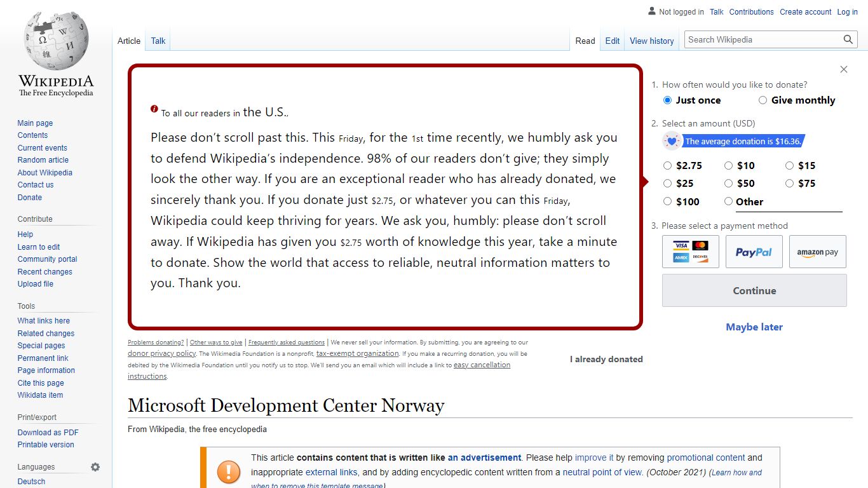Choose PayPal payment method
Screen dimensions: 868x488
pos(754,252)
